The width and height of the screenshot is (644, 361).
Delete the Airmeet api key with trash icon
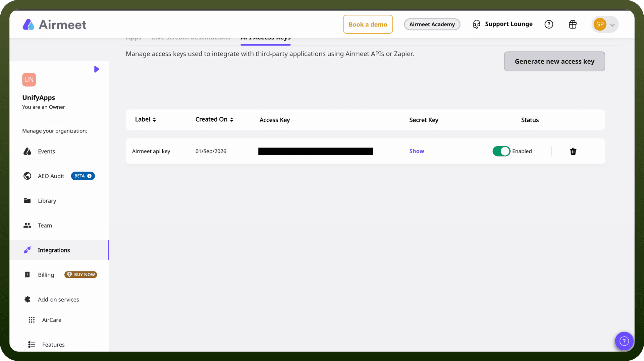(573, 152)
